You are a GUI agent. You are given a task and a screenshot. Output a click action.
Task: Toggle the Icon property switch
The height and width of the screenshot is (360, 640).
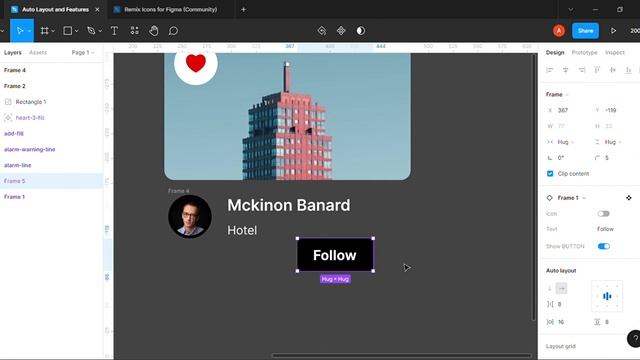tap(603, 213)
